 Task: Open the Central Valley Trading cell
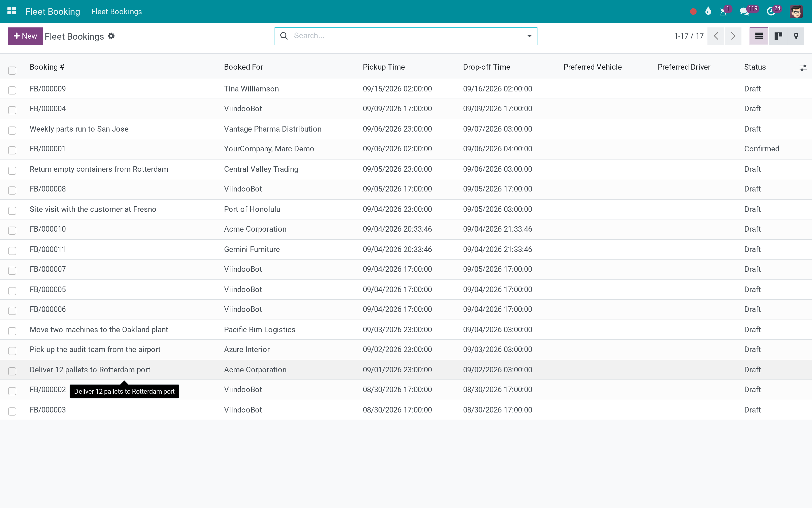click(261, 169)
